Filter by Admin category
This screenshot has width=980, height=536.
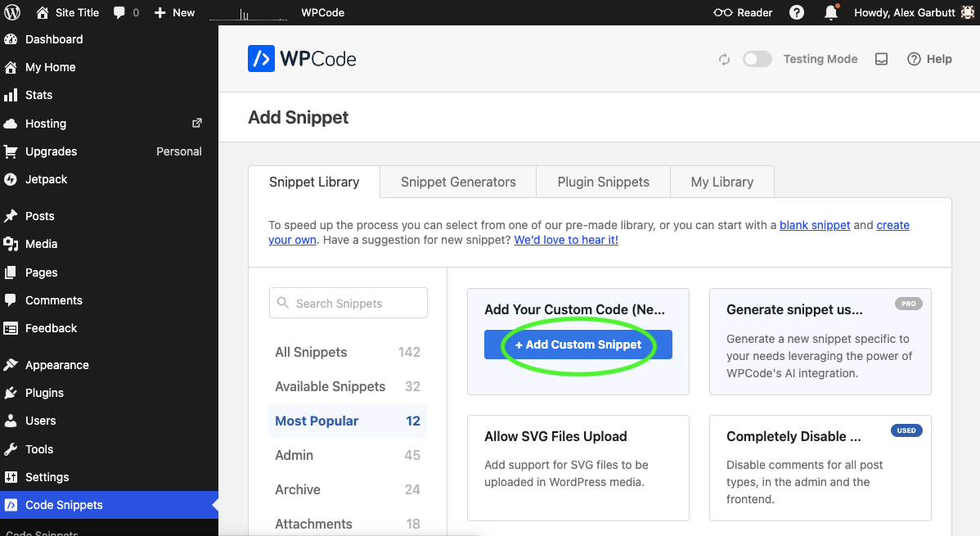click(348, 455)
